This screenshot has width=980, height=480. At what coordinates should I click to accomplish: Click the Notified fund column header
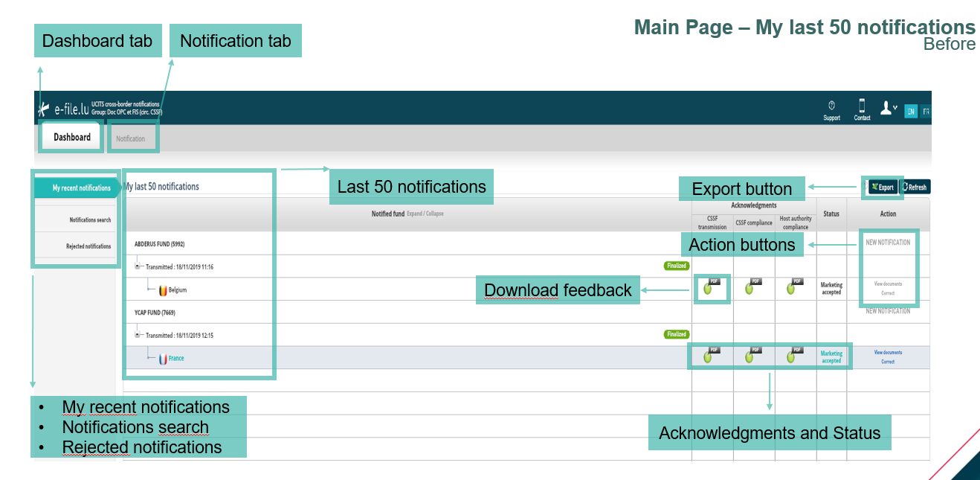(388, 214)
